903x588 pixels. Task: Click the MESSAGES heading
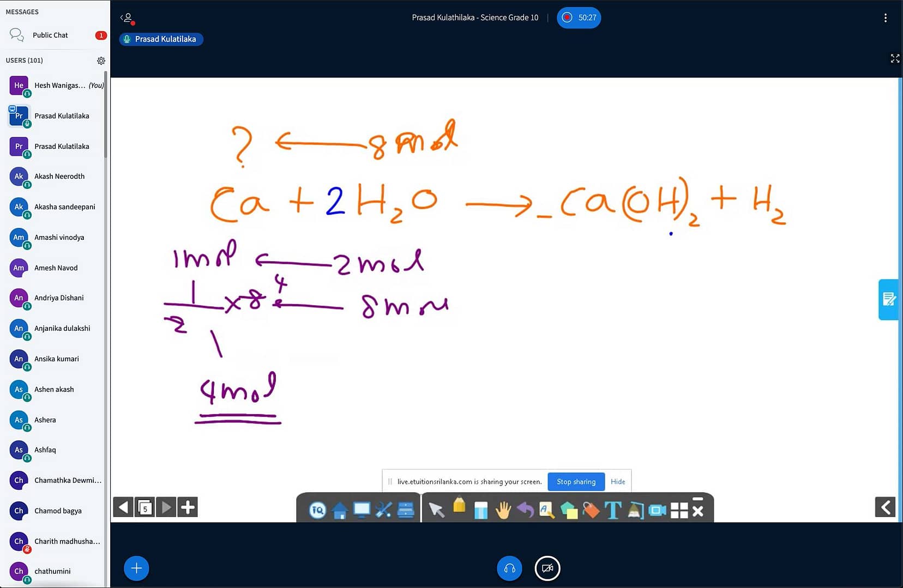[x=22, y=12]
